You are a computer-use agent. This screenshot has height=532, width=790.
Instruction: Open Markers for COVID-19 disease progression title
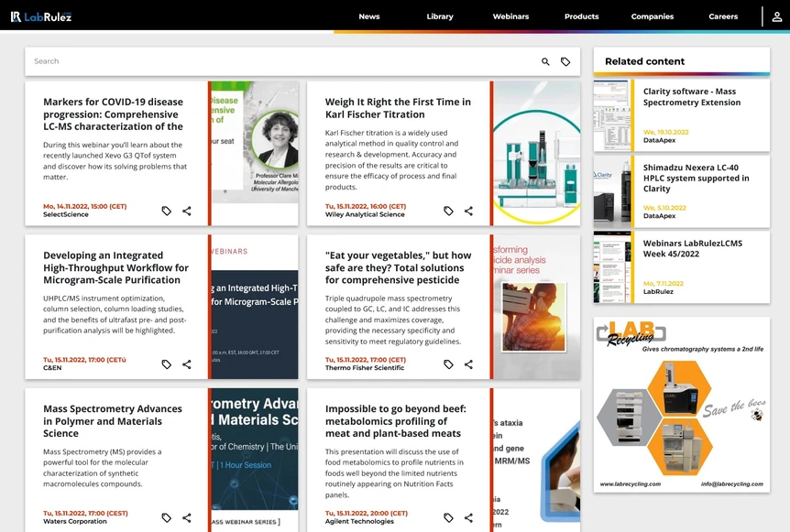coord(114,114)
